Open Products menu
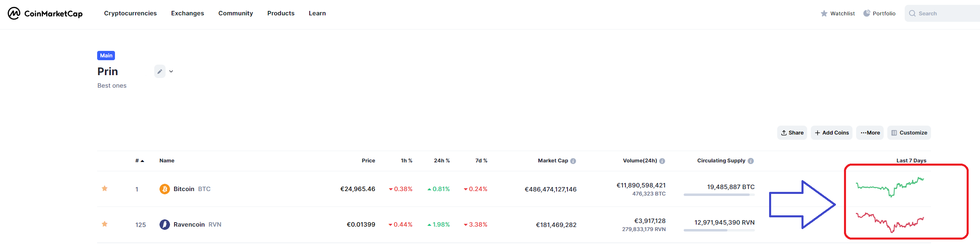980x244 pixels. coord(281,13)
